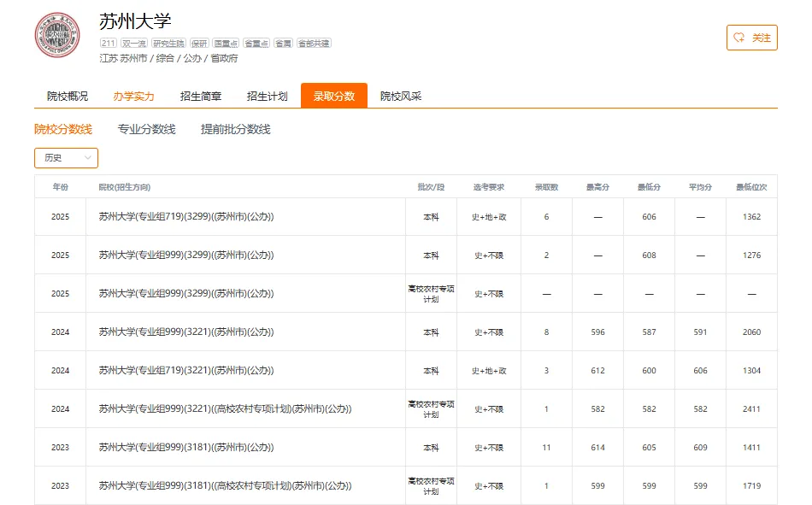This screenshot has width=812, height=505.
Task: Click the admission count 8 cell
Action: coord(546,332)
